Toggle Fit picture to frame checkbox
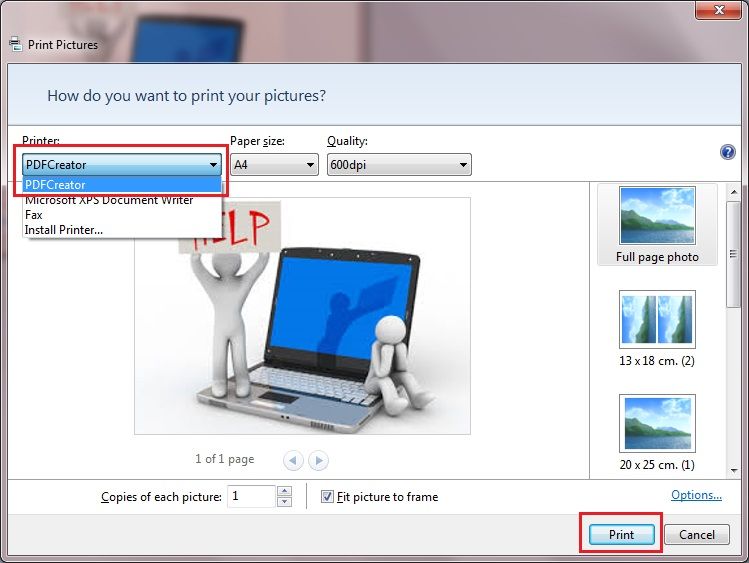The image size is (749, 563). pos(327,497)
